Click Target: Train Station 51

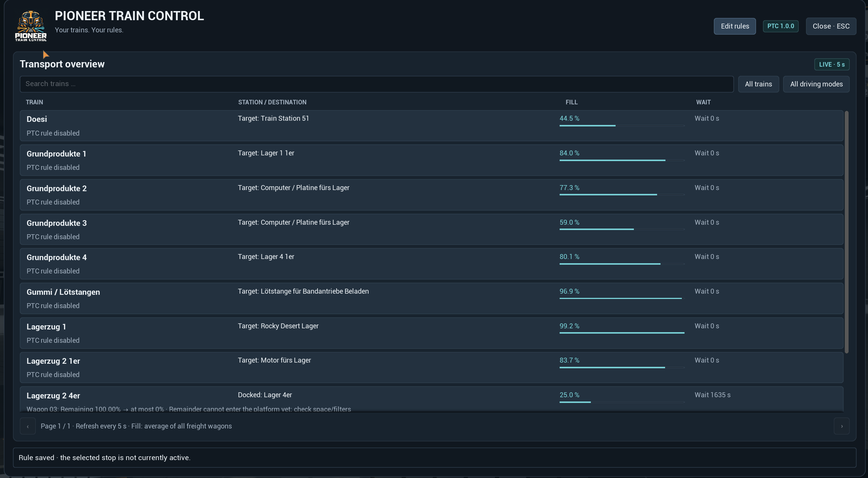tap(273, 118)
